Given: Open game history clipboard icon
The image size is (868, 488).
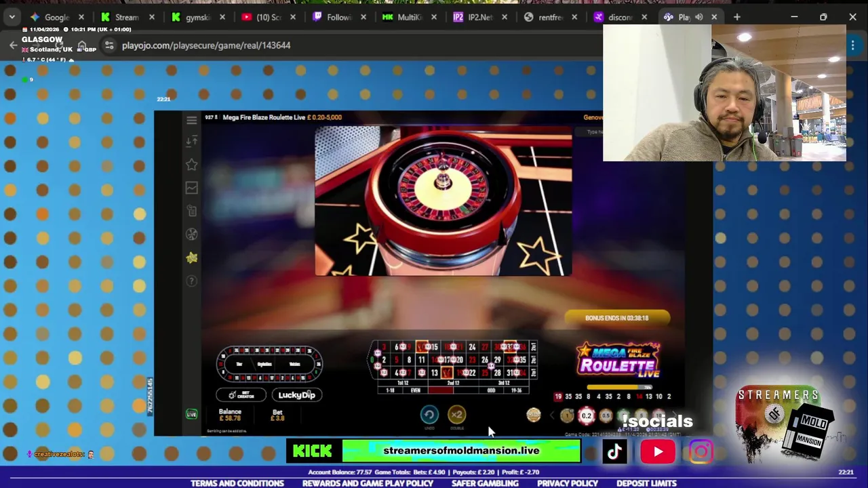Looking at the screenshot, I should 191,211.
